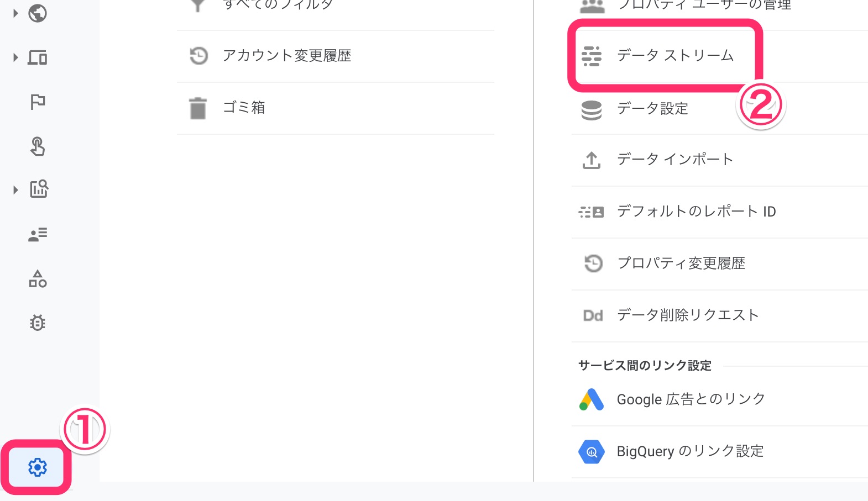Screen dimensions: 868x501
Task: Click the Engagement touch icon in sidebar
Action: click(x=38, y=146)
